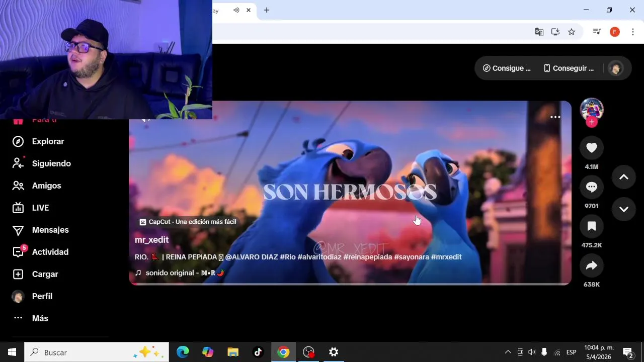Open the CapCut Una edición más fácil tag
Image resolution: width=644 pixels, height=362 pixels.
click(188, 222)
